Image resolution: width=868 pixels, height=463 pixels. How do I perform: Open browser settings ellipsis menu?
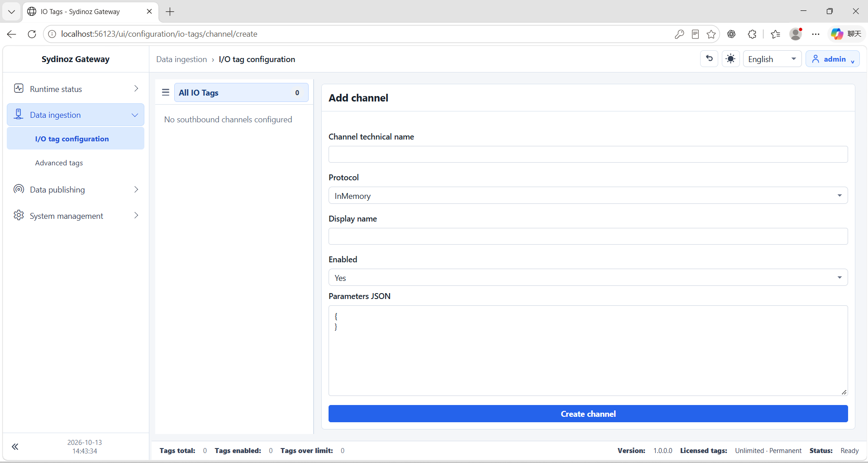[x=816, y=34]
